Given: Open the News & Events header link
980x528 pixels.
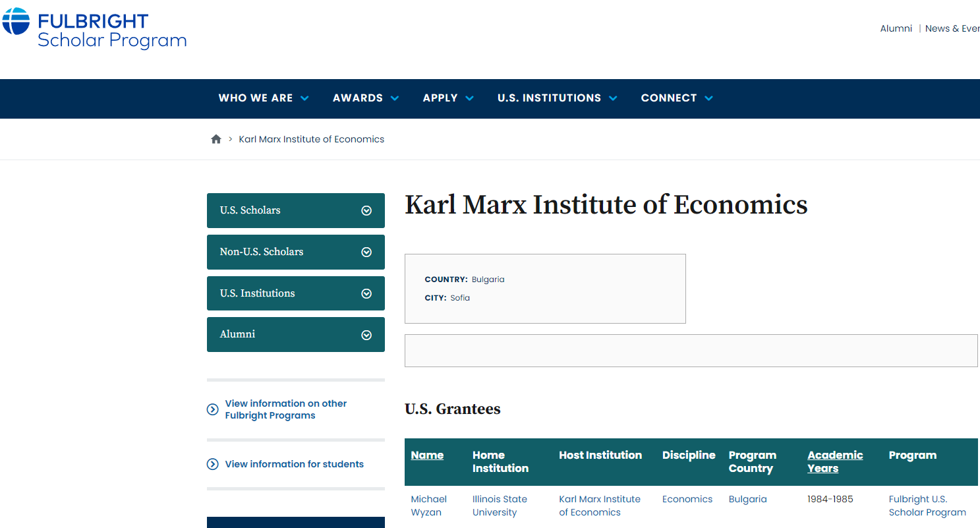Looking at the screenshot, I should click(952, 28).
